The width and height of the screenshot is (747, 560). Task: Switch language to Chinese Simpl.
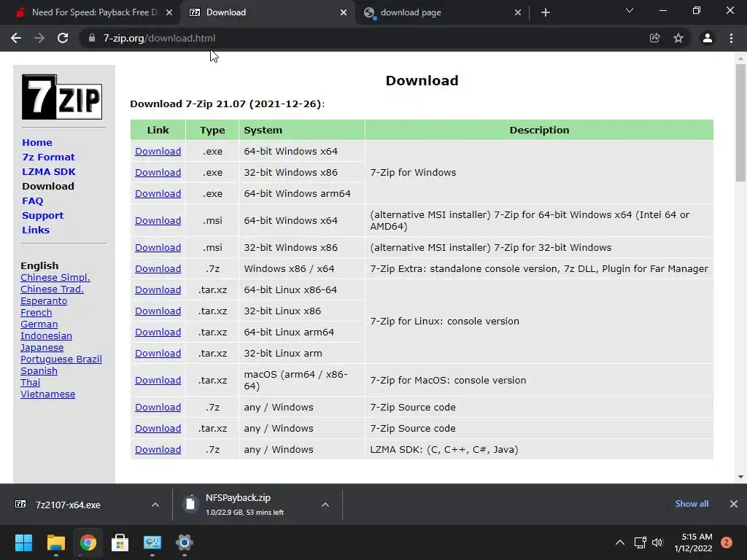point(55,278)
